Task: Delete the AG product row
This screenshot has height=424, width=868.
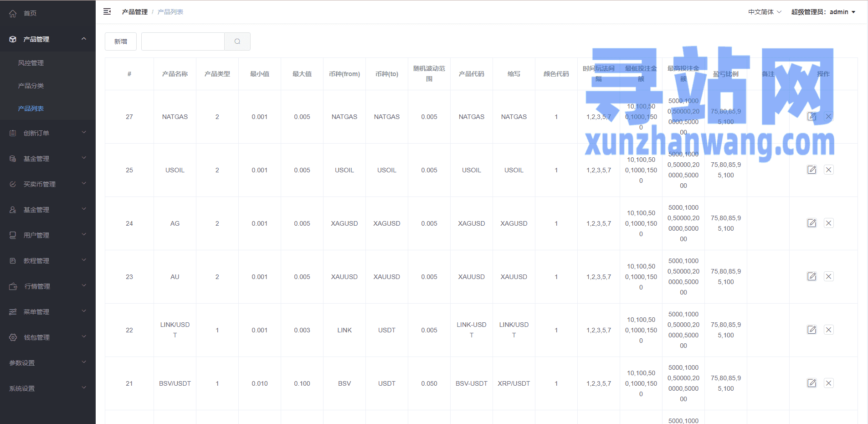Action: [828, 223]
